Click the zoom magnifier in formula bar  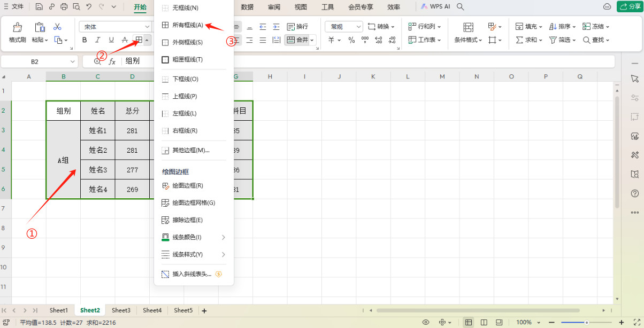pos(97,61)
